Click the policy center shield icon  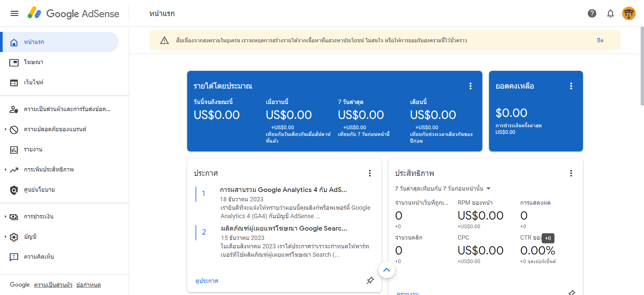pyautogui.click(x=14, y=190)
